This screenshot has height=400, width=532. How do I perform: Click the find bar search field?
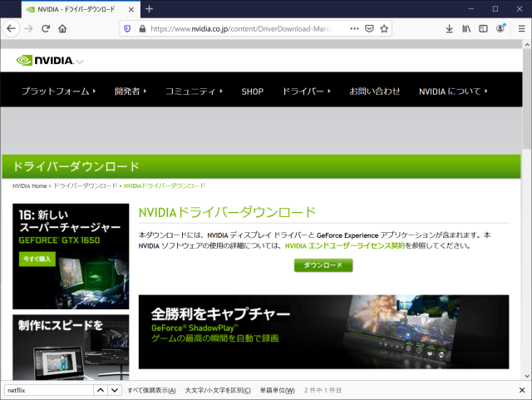click(48, 390)
